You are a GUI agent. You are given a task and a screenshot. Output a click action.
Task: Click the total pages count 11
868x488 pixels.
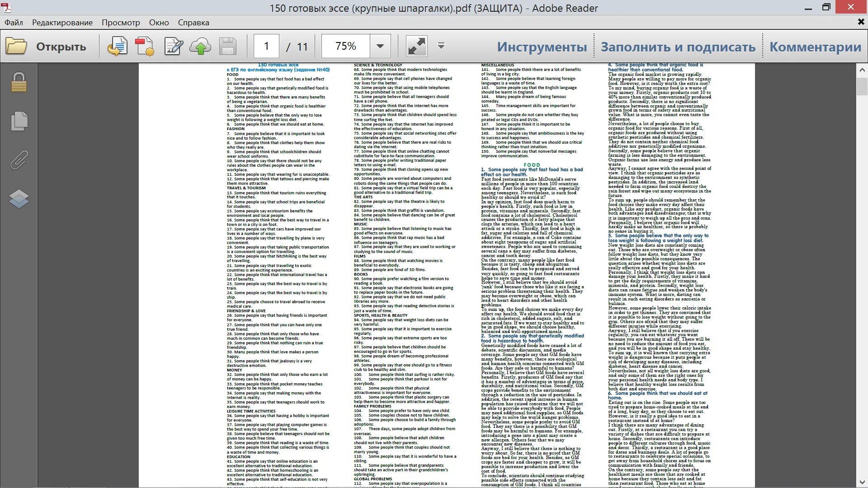click(x=302, y=47)
